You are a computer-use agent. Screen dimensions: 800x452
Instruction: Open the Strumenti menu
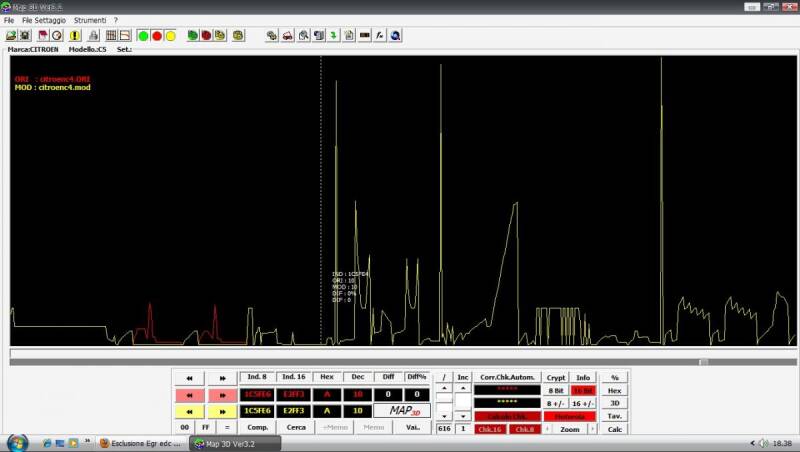(x=90, y=20)
